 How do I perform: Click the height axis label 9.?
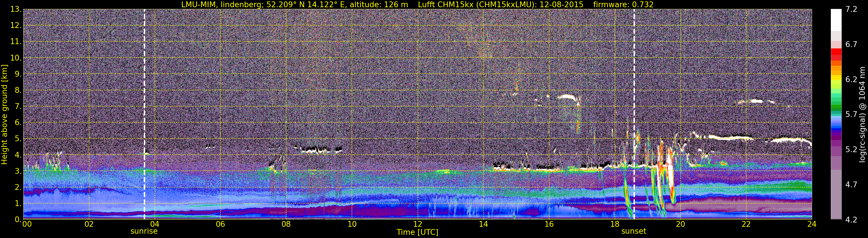(18, 74)
